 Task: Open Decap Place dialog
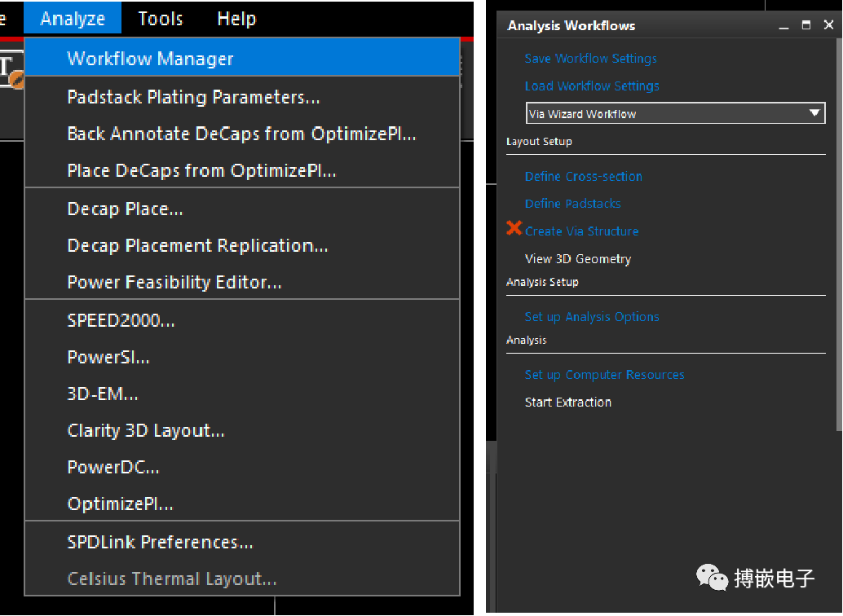click(x=242, y=209)
